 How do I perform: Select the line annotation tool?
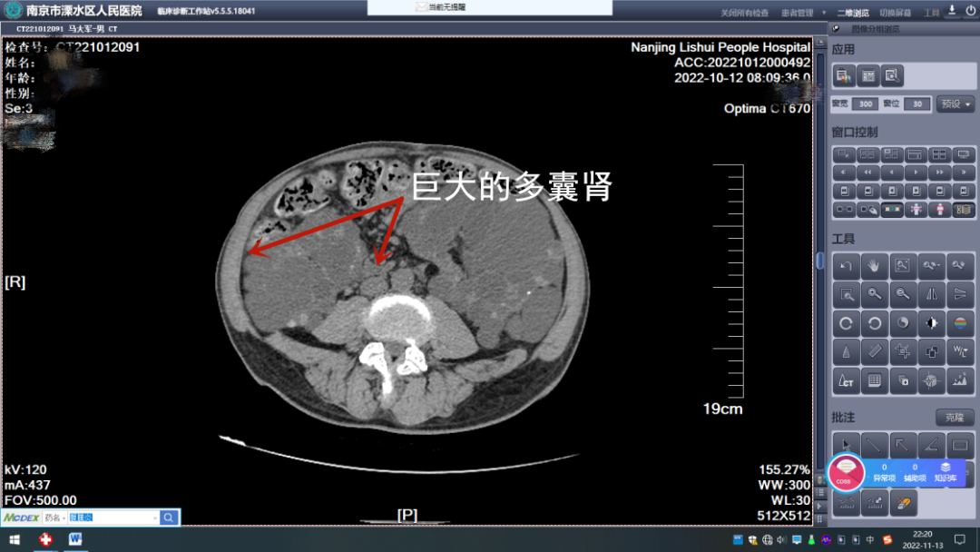pos(874,445)
